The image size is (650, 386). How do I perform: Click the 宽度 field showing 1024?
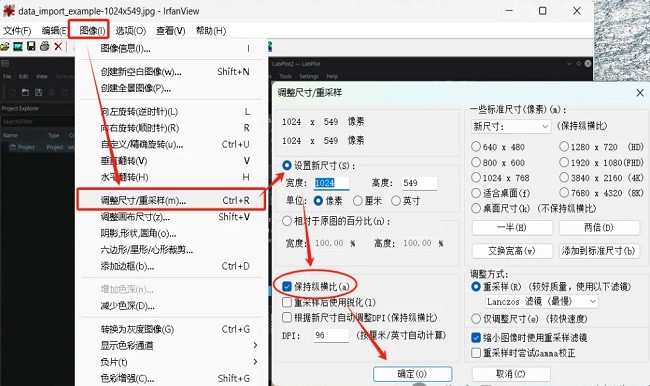(331, 183)
